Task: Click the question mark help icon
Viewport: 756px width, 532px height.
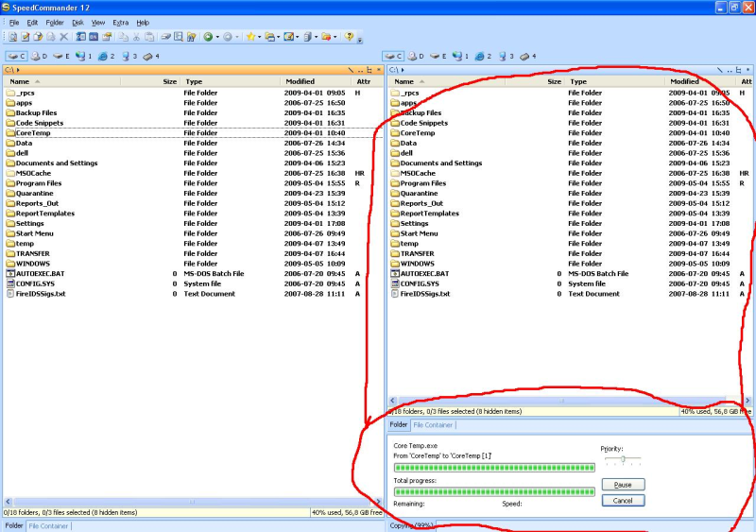Action: pos(349,37)
